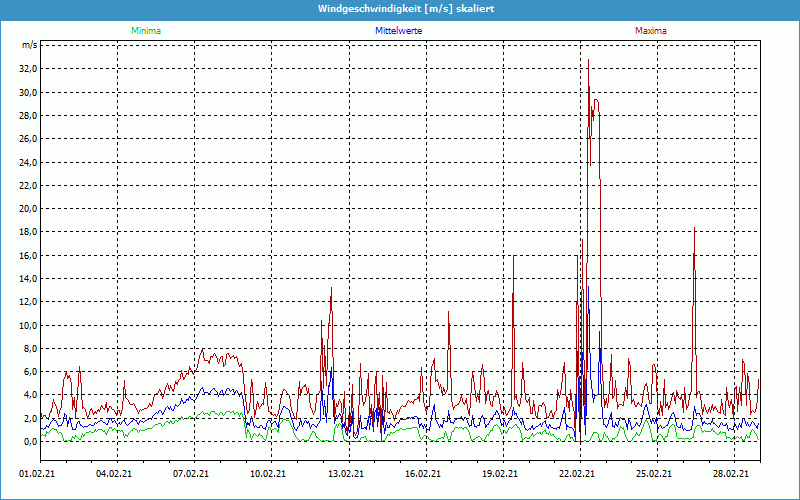Click the 0,0 y-axis baseline label
This screenshot has height=500, width=800.
[x=30, y=442]
